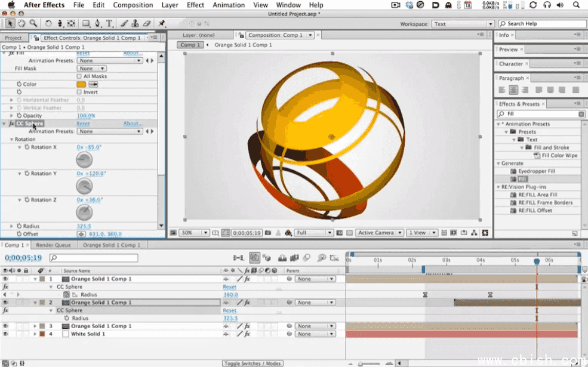This screenshot has height=367, width=588.
Task: Select the Hand tool
Action: [x=21, y=23]
